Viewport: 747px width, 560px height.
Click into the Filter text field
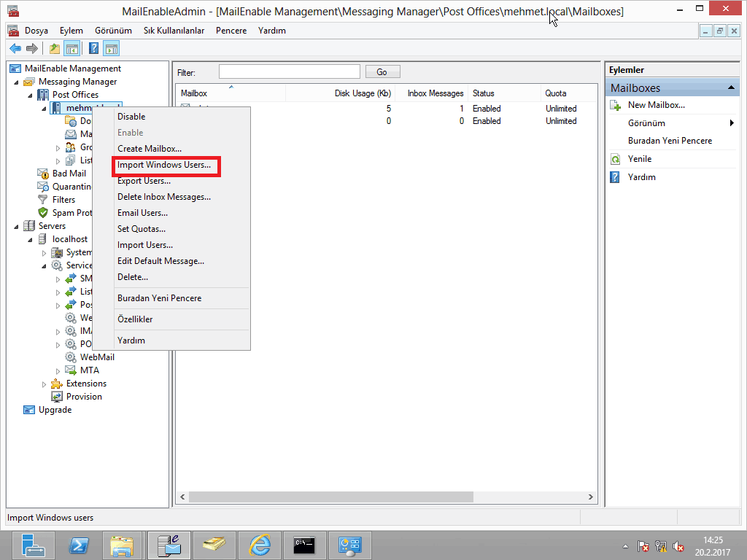289,72
